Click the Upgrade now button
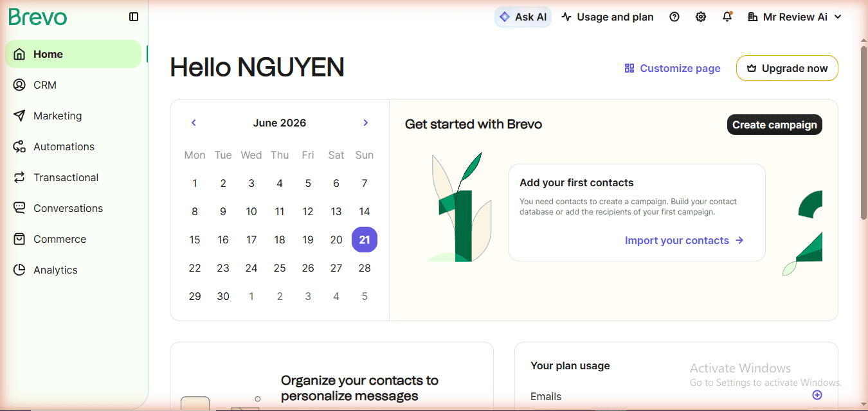This screenshot has width=868, height=411. (x=787, y=68)
